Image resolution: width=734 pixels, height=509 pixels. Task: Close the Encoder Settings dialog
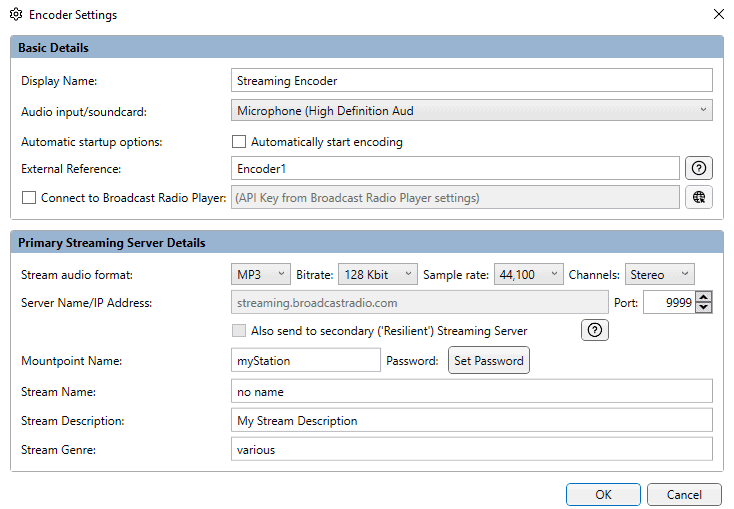point(719,14)
